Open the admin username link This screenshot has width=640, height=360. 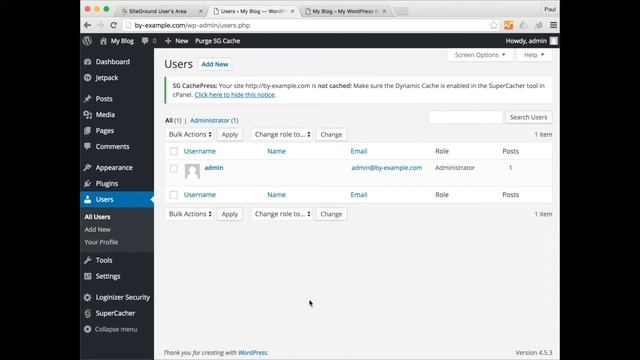point(214,168)
